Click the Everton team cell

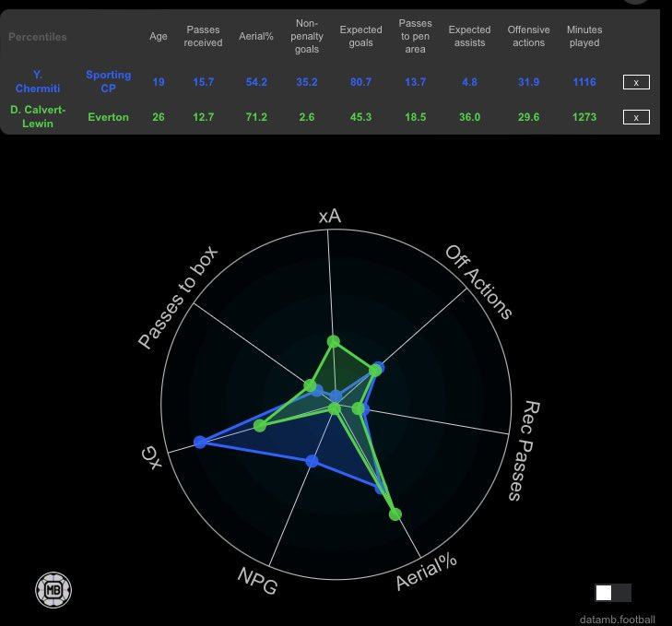(109, 117)
